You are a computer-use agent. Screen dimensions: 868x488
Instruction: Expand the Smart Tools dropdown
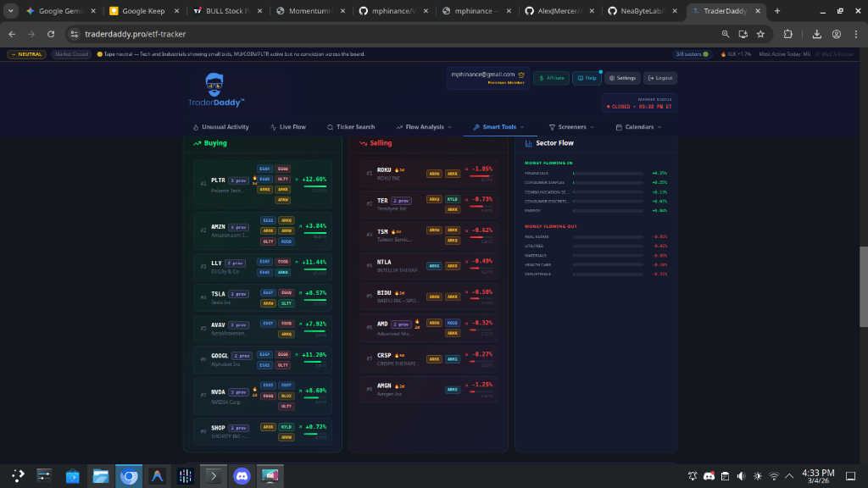(497, 127)
